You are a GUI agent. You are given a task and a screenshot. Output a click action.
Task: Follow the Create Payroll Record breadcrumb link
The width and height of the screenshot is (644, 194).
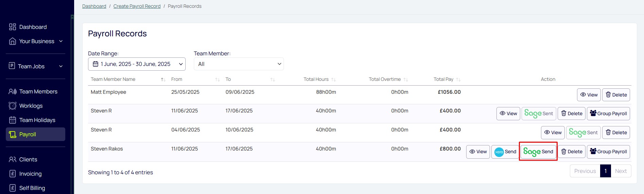[137, 6]
